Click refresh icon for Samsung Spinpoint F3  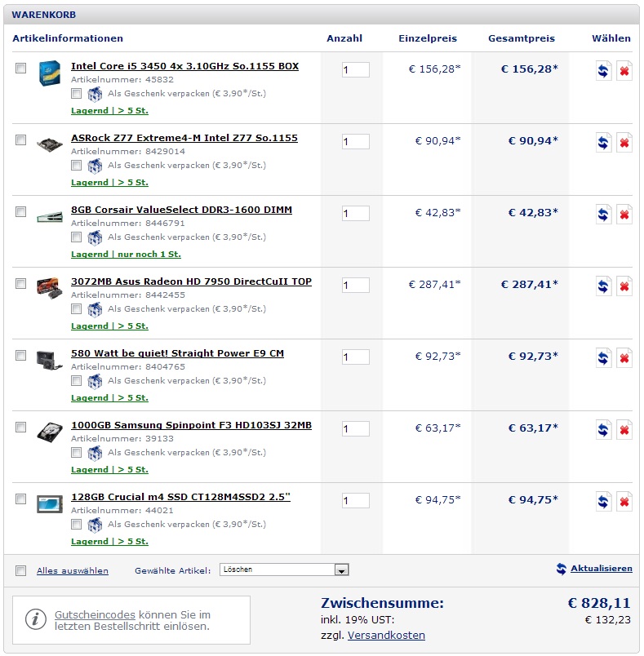pos(603,430)
